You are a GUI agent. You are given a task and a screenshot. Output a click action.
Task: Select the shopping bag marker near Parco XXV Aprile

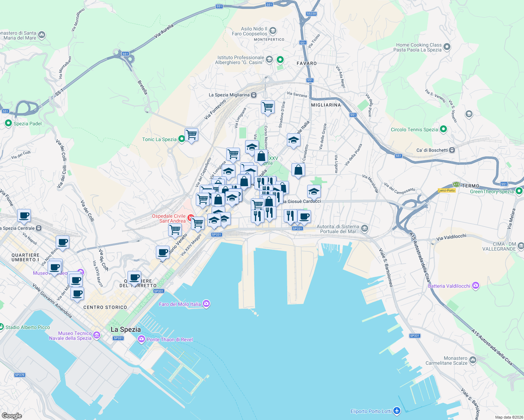click(261, 156)
